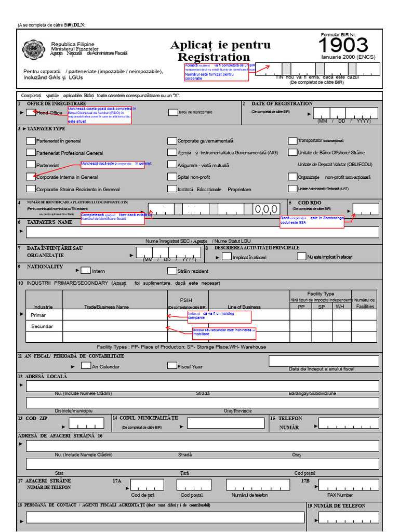399x532 pixels.
Task: Click the Cod RDO input box
Action: tap(366, 209)
